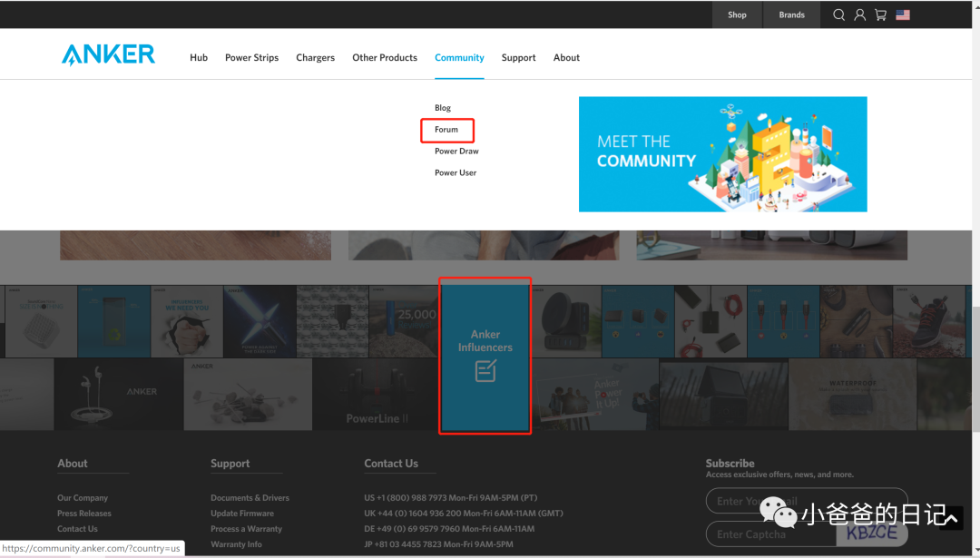Open the 25,000 Reviews thumbnail
980x558 pixels.
[x=405, y=321]
